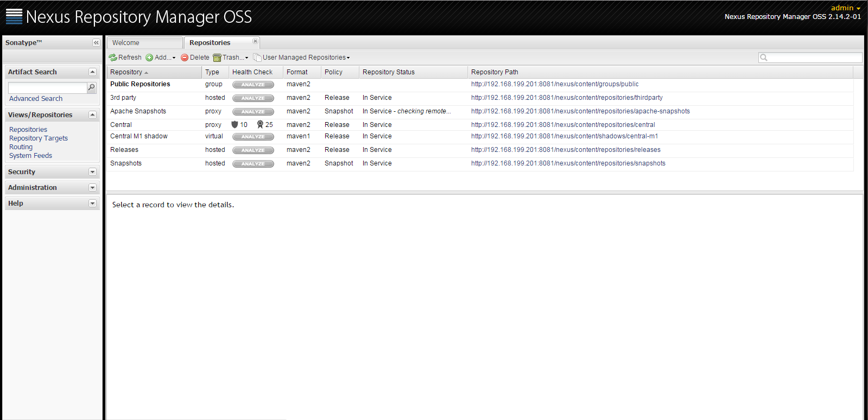The height and width of the screenshot is (420, 868).
Task: Open the Add repository menu
Action: (160, 58)
